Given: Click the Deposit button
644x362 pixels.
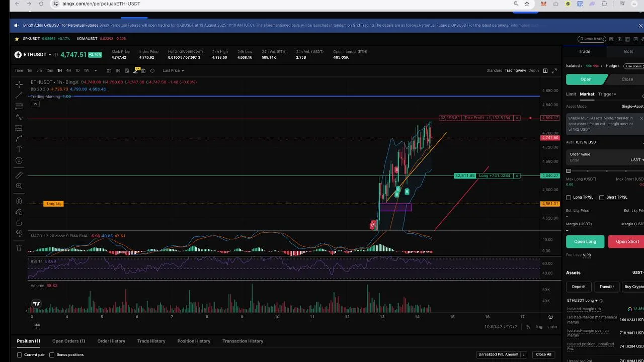Looking at the screenshot, I should 579,287.
